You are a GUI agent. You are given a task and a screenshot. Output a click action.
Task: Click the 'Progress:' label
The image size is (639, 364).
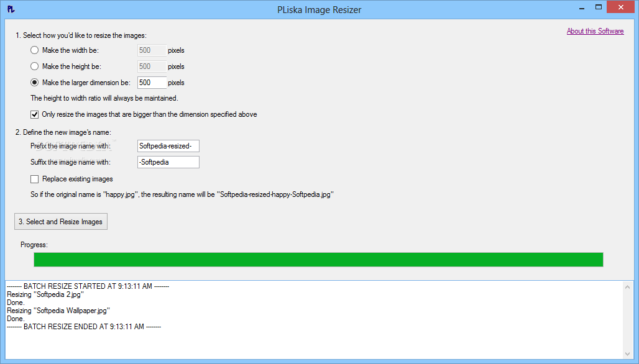[34, 245]
